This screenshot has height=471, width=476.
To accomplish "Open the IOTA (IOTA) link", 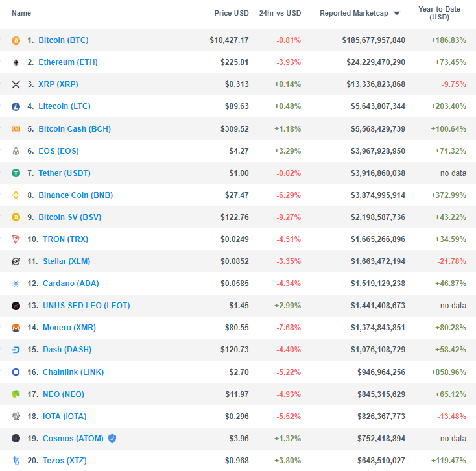I will (x=65, y=417).
